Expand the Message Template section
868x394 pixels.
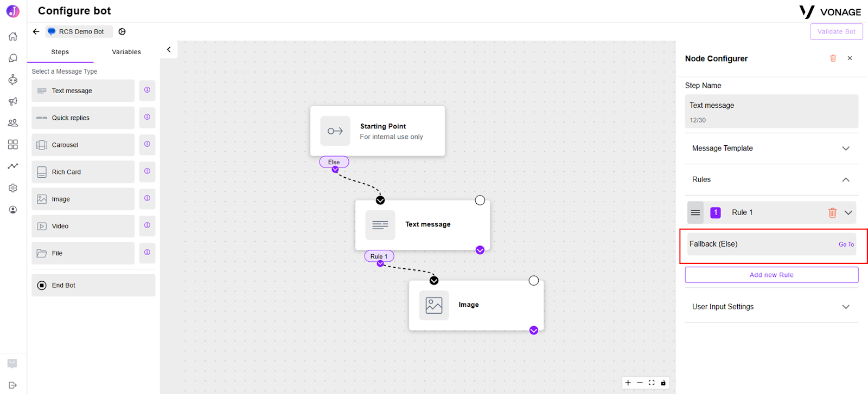click(x=771, y=148)
